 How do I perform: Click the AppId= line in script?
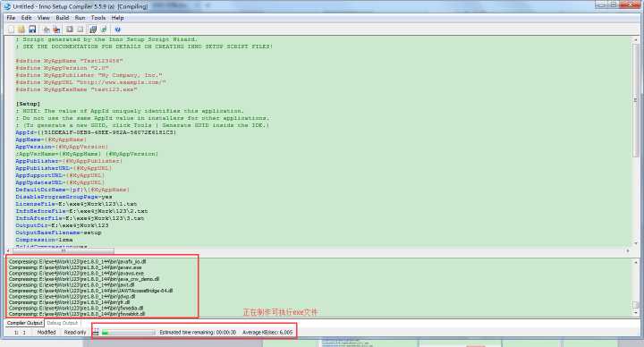pos(96,132)
